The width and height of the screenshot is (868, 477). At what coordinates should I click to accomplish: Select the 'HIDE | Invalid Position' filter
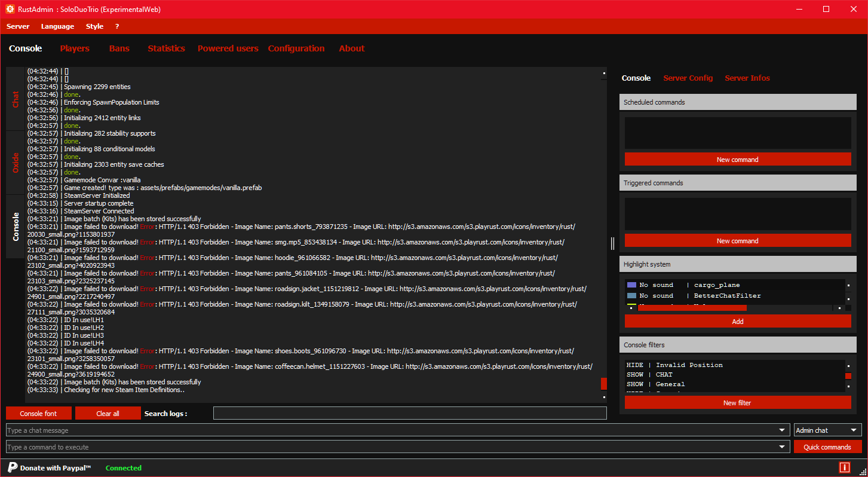click(x=674, y=365)
